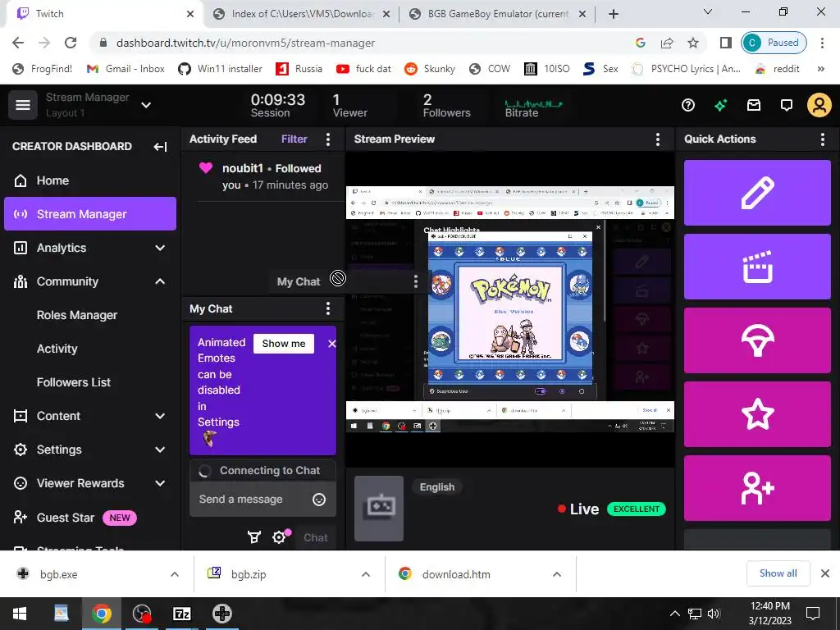
Task: Open the whispers speech bubble icon
Action: coord(787,105)
